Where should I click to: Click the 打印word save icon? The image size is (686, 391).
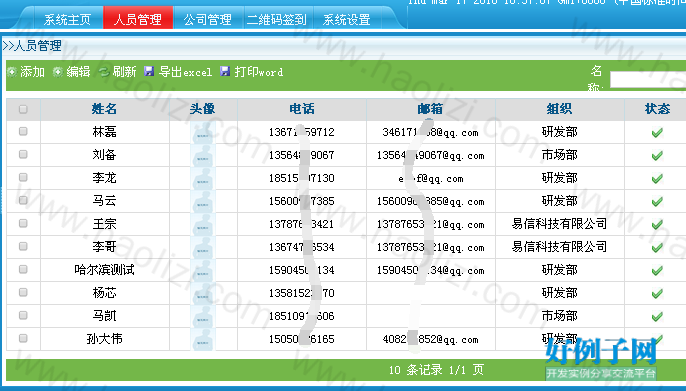pyautogui.click(x=225, y=71)
